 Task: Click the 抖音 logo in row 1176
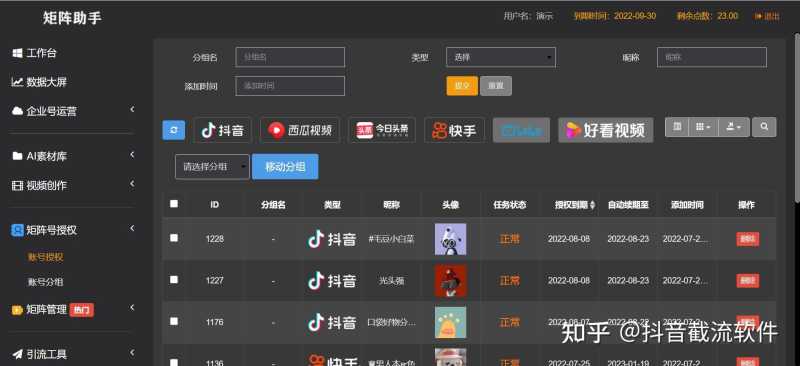[x=332, y=322]
